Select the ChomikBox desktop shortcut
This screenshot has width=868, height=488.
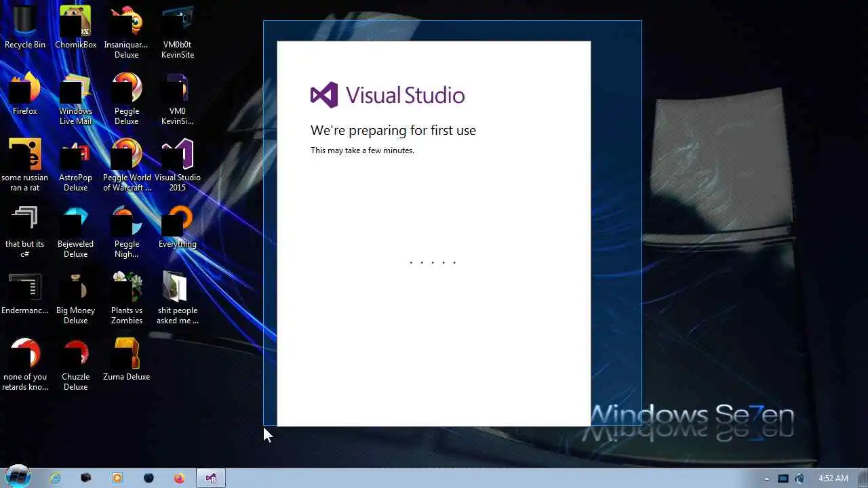click(x=75, y=28)
